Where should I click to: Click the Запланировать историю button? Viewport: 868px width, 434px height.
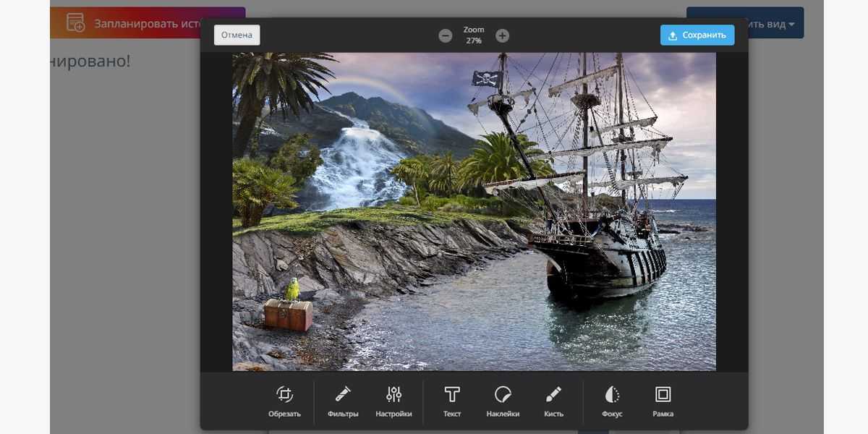point(145,22)
